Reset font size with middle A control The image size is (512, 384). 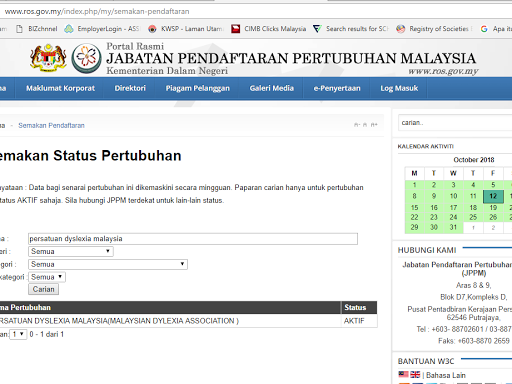(x=365, y=125)
